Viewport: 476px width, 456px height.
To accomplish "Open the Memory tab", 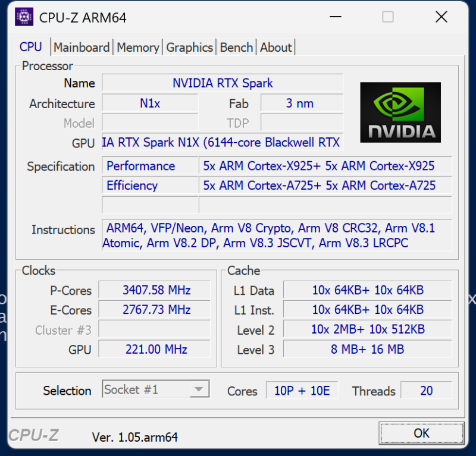I will [x=138, y=48].
